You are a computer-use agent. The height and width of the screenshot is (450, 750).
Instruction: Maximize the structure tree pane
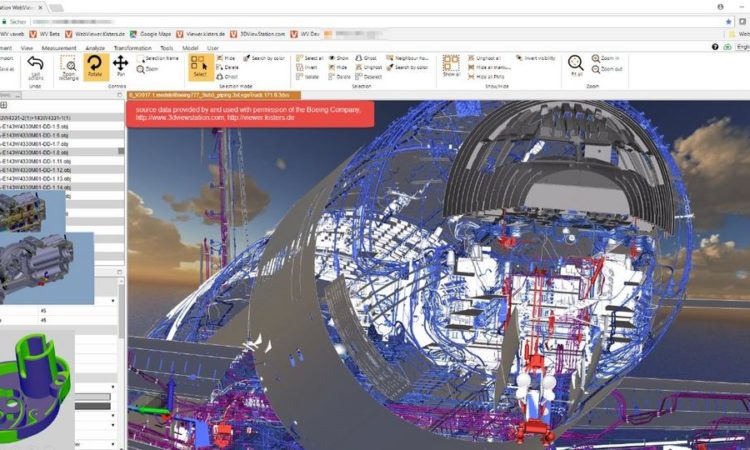tap(120, 95)
